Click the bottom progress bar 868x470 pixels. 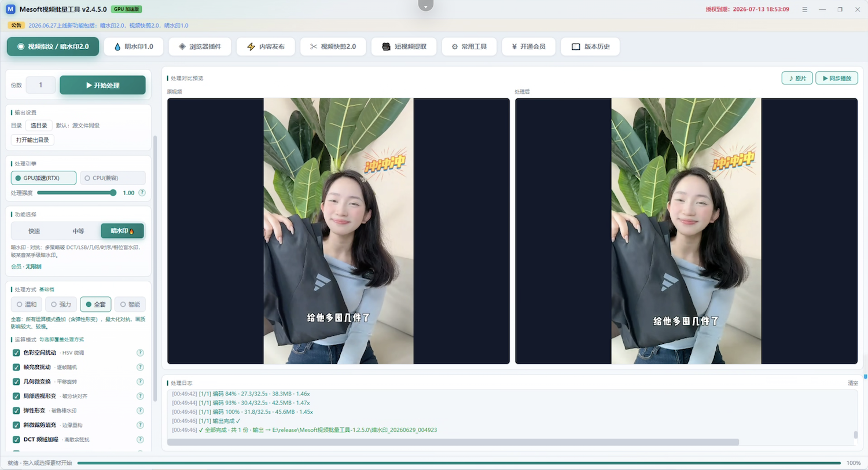(459, 463)
